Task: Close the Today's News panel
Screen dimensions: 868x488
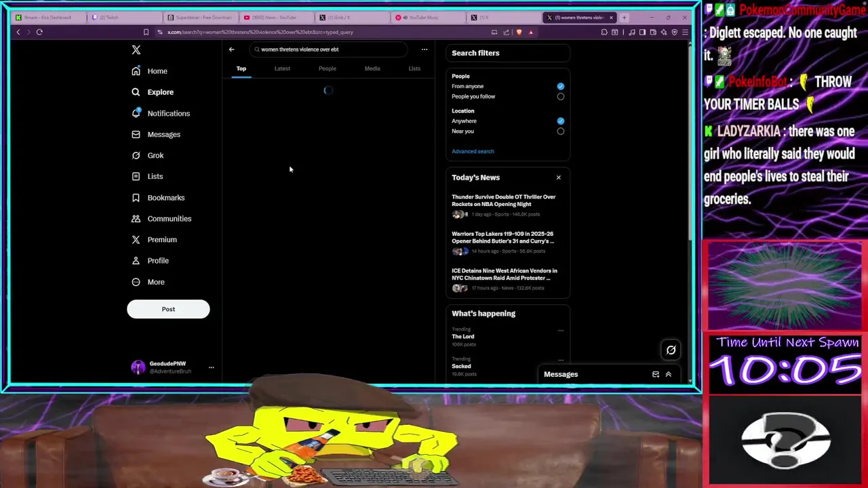Action: coord(559,178)
